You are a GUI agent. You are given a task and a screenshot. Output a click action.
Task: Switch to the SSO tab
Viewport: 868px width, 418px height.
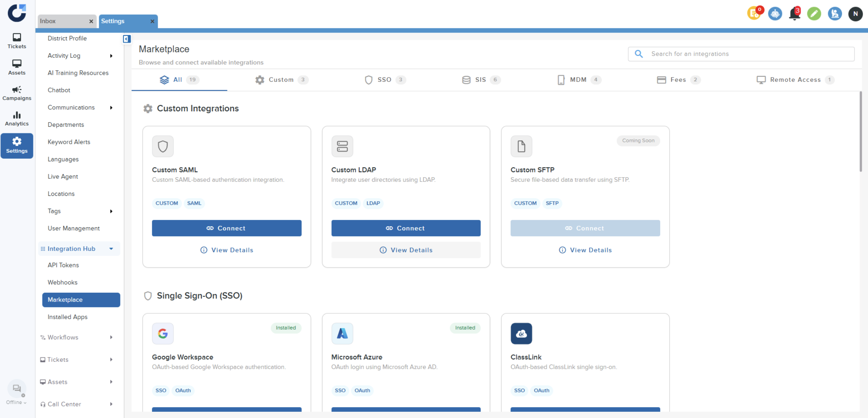coord(385,80)
